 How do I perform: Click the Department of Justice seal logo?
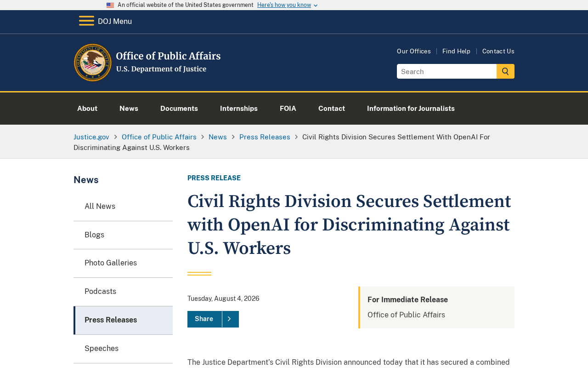pyautogui.click(x=92, y=63)
